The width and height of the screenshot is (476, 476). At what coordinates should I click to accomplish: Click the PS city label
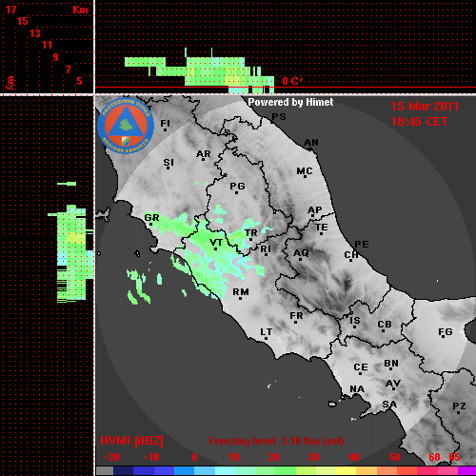pyautogui.click(x=279, y=117)
